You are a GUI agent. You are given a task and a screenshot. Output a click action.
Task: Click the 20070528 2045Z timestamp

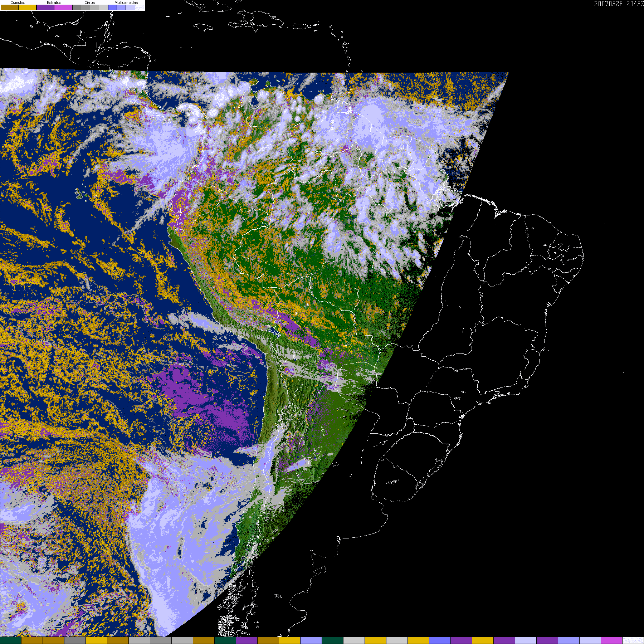[x=619, y=4]
